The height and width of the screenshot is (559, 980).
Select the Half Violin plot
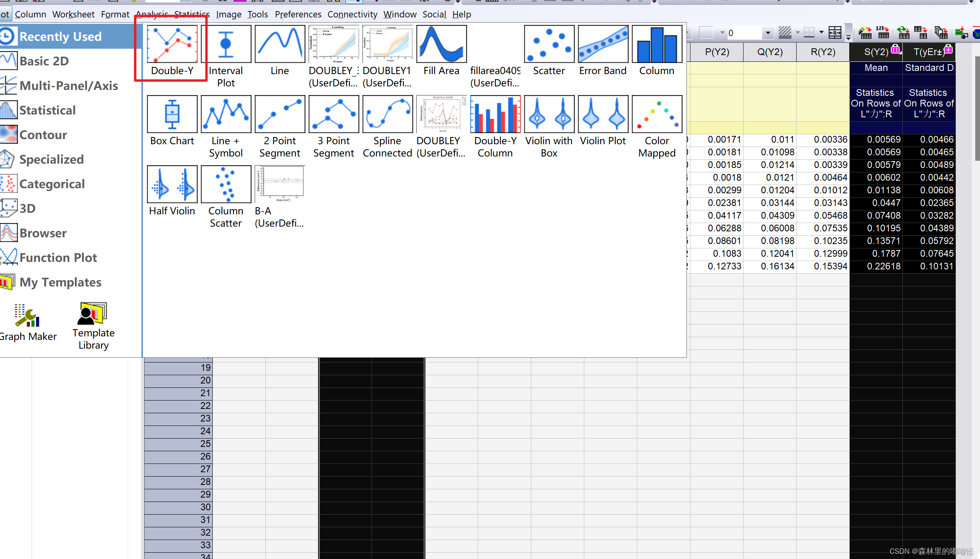tap(172, 185)
